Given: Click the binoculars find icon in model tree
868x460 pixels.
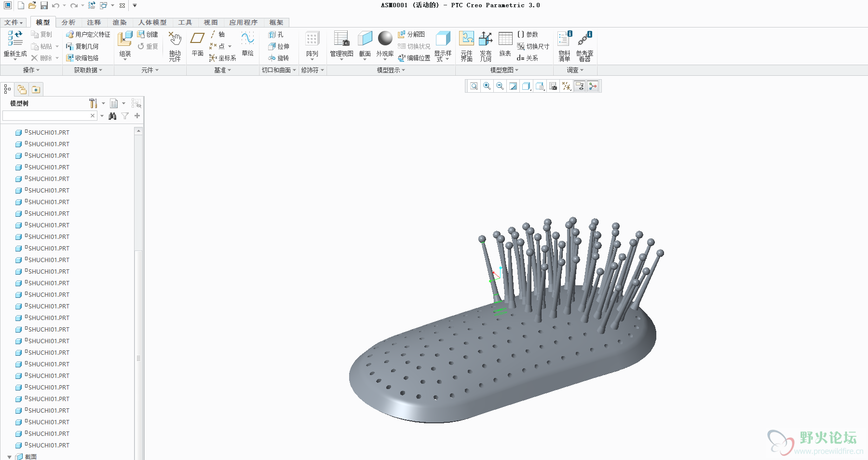Looking at the screenshot, I should click(112, 116).
